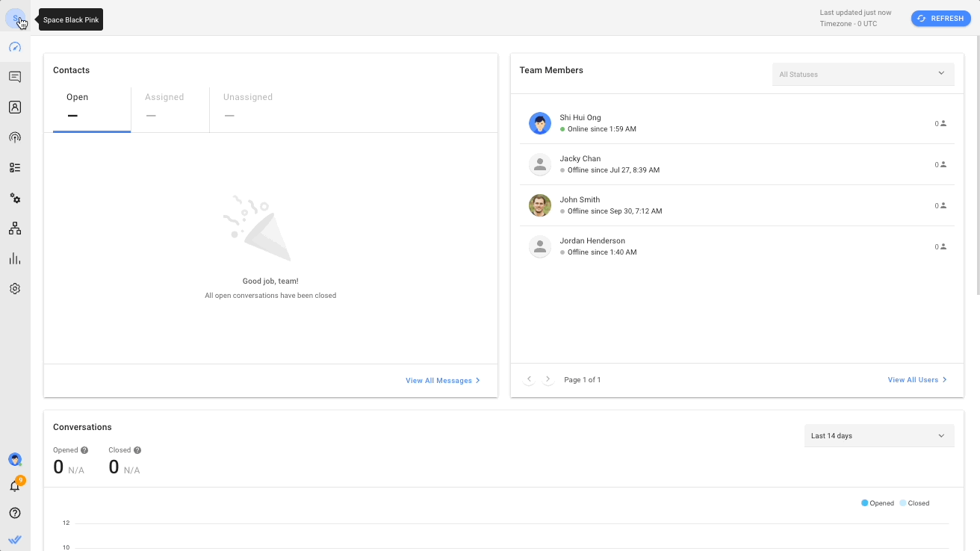Open the Messages chat icon in sidebar
The image size is (980, 551).
[15, 77]
